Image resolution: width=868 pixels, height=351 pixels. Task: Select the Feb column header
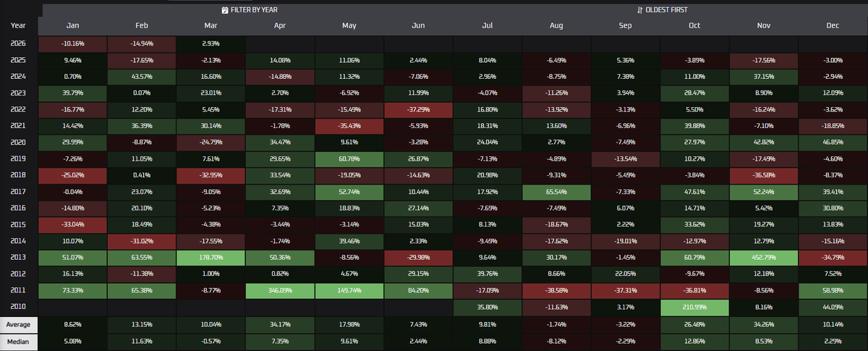[x=140, y=25]
